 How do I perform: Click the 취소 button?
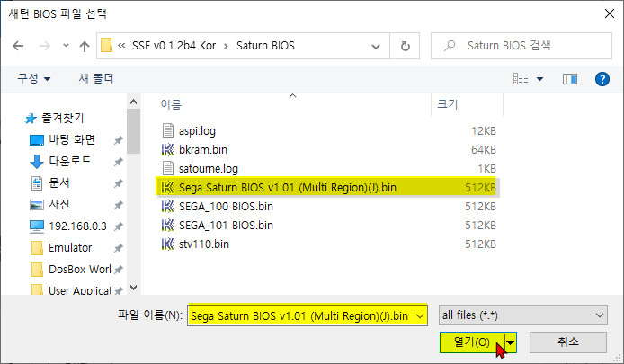568,342
